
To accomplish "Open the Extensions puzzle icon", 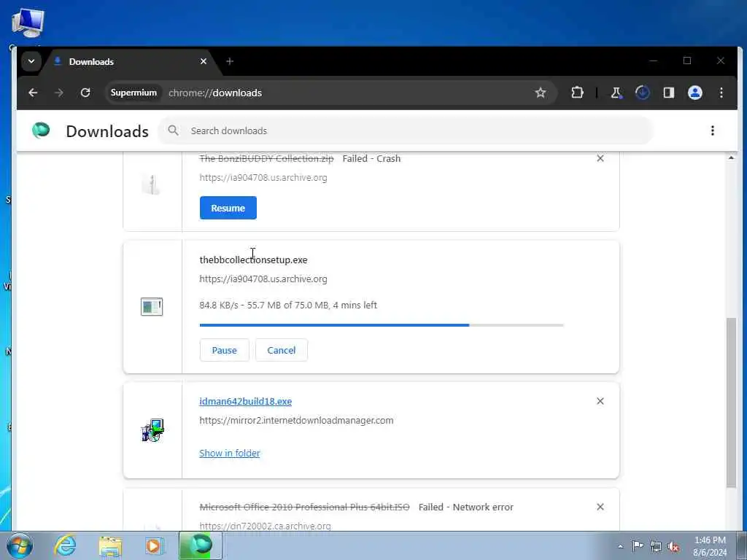I will 578,93.
